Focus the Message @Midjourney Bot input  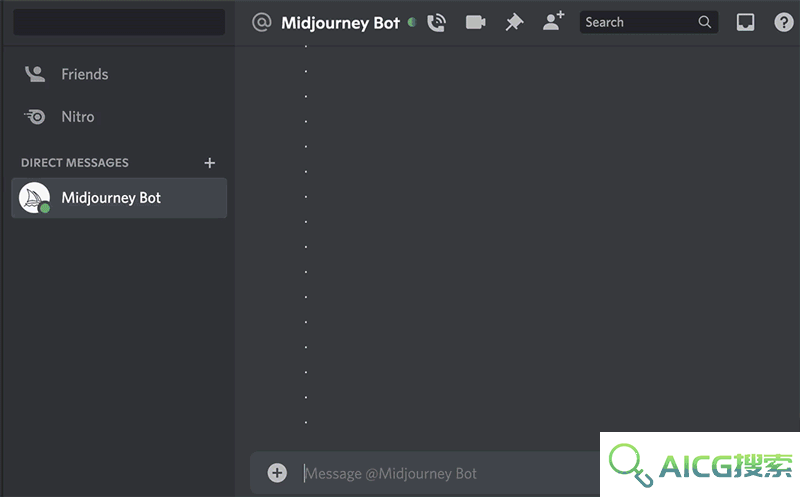click(x=449, y=474)
